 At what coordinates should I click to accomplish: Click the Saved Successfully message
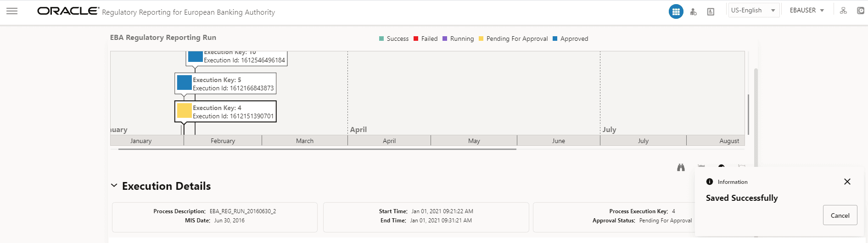[x=742, y=198]
